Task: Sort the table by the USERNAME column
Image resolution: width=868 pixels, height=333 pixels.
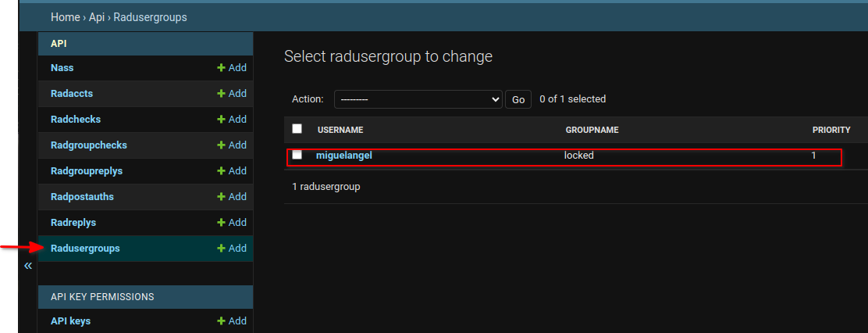Action: click(340, 130)
